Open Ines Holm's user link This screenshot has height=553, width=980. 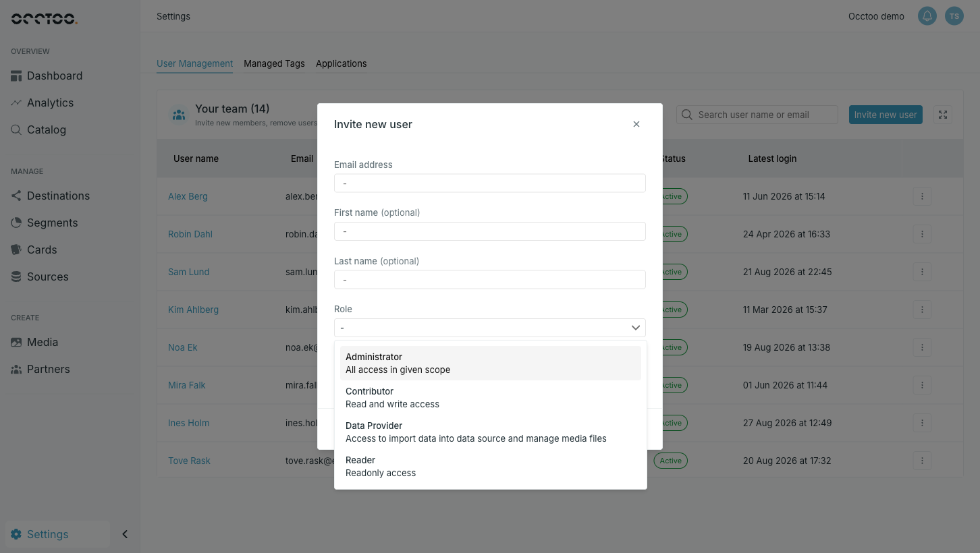point(189,423)
